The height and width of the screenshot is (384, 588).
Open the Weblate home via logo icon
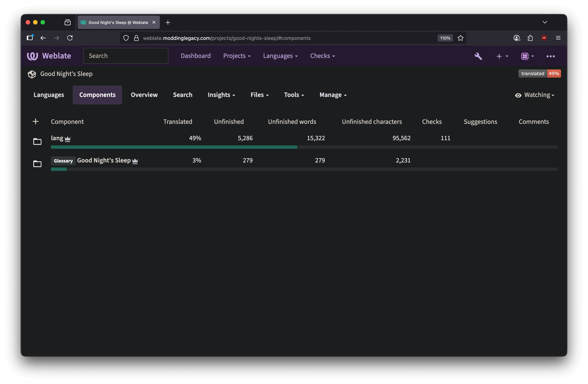pyautogui.click(x=32, y=56)
